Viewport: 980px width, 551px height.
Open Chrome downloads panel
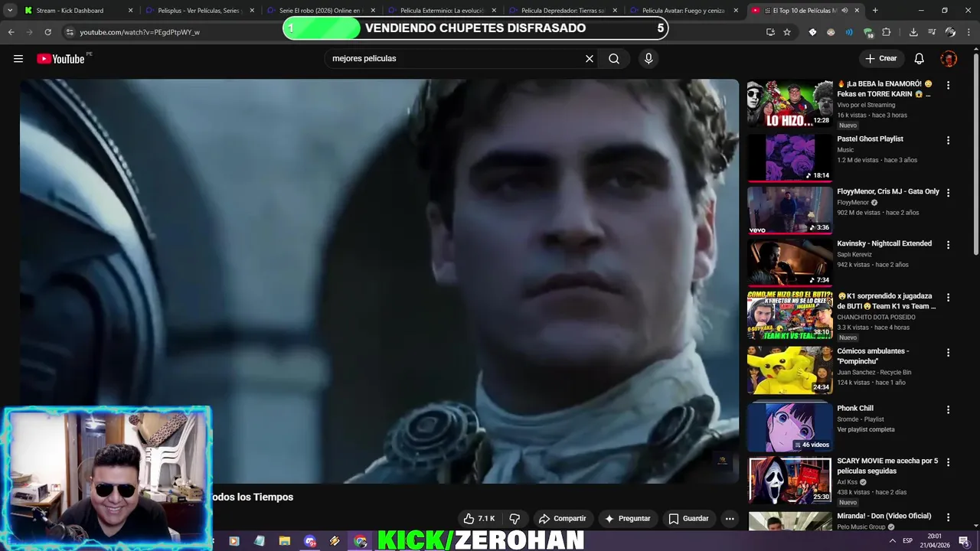(x=913, y=32)
